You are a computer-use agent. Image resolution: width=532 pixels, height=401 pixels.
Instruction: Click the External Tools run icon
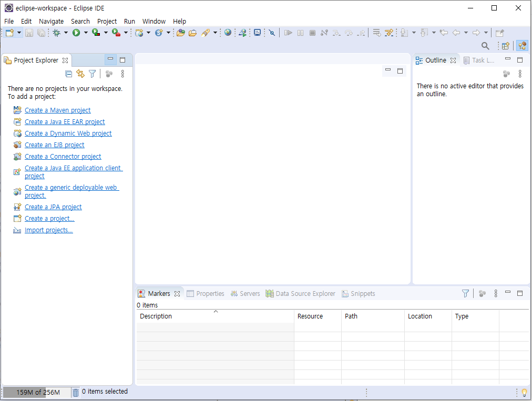coord(116,33)
